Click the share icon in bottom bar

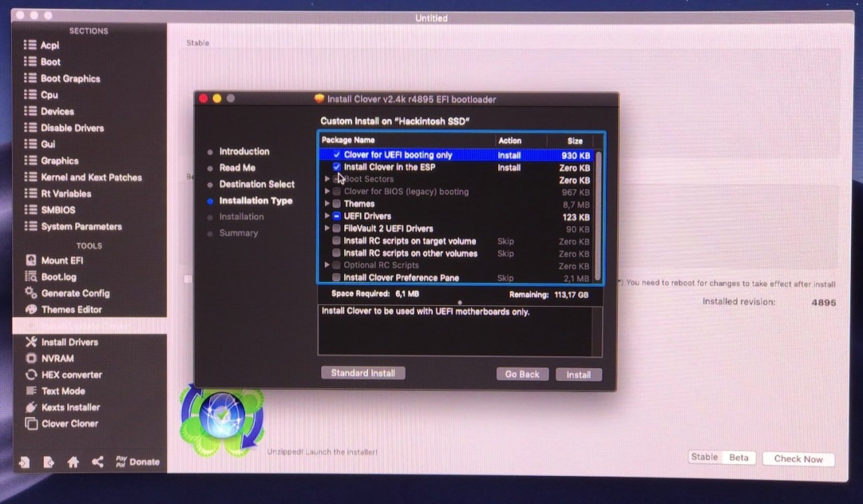click(x=97, y=462)
